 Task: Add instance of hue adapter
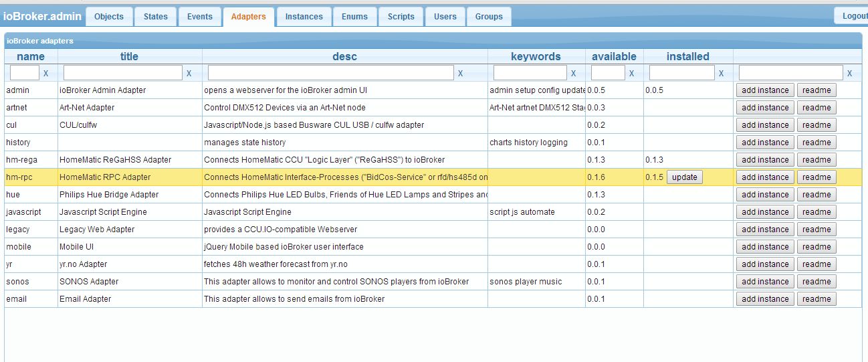click(765, 195)
